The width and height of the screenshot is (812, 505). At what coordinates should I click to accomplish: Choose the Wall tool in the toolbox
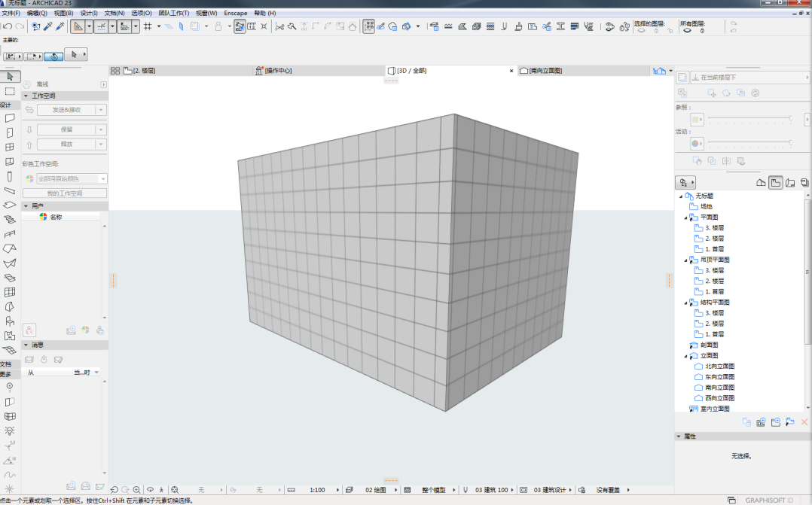(x=10, y=118)
